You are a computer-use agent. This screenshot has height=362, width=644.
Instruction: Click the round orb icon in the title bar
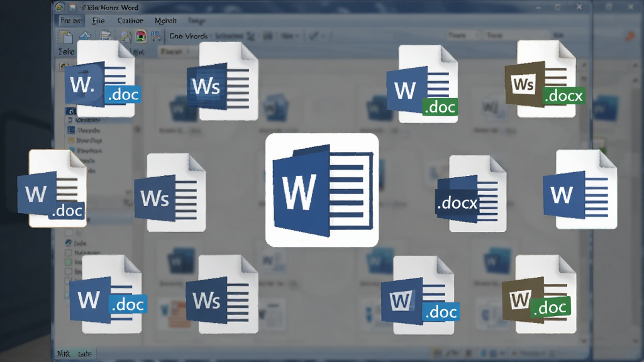(60, 7)
